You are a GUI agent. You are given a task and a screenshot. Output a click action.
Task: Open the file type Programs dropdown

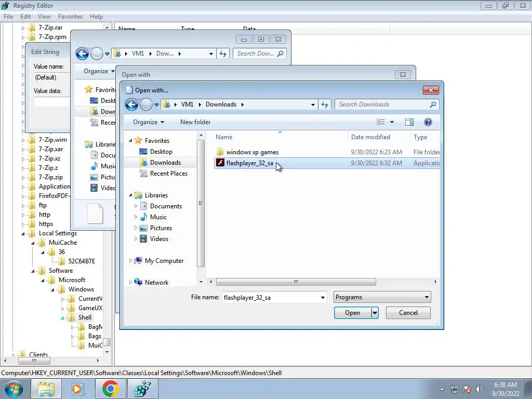(382, 297)
